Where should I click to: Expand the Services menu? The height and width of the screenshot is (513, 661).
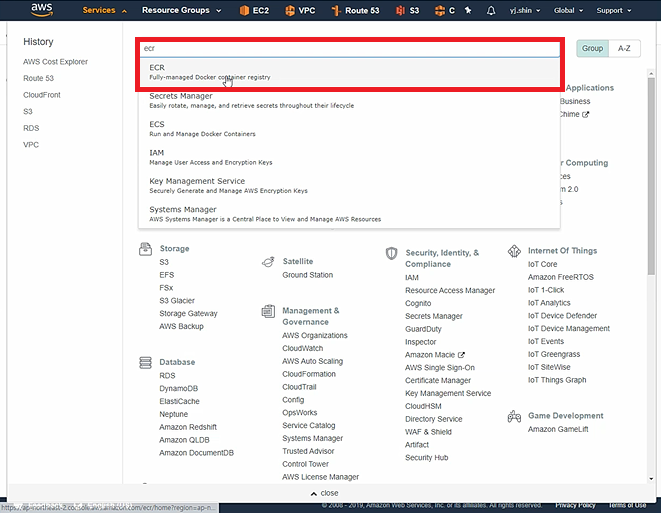[104, 10]
